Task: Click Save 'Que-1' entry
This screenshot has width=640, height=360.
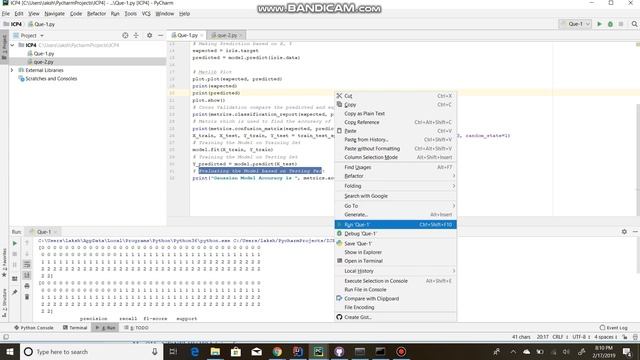Action: pyautogui.click(x=396, y=244)
